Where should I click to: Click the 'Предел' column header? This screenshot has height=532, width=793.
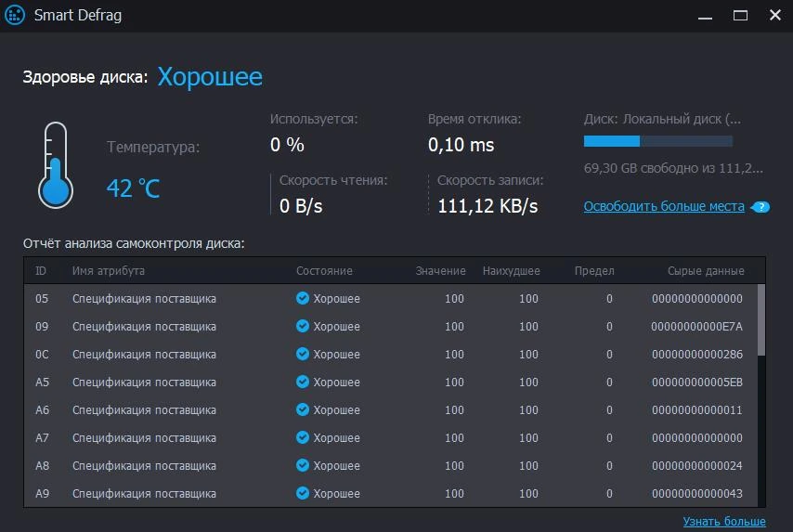(x=594, y=271)
